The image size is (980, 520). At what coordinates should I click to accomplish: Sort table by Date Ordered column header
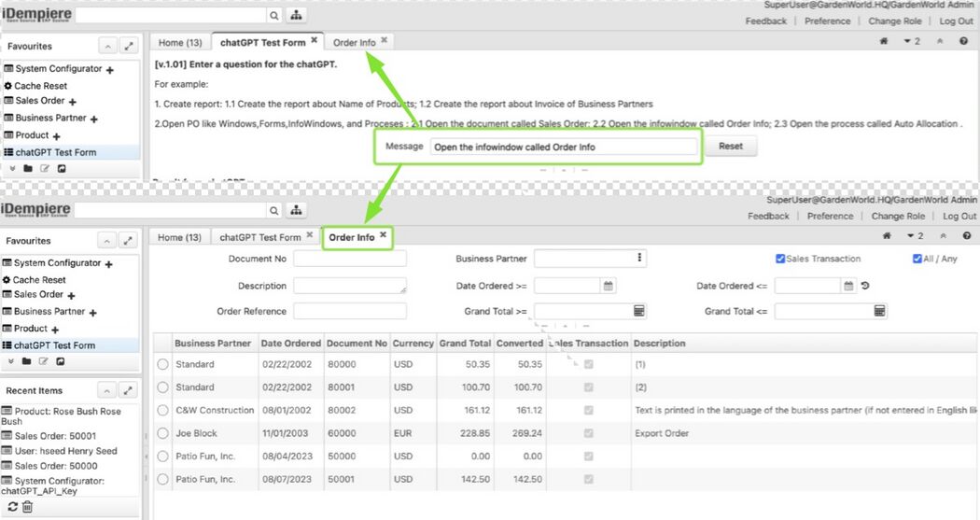[x=290, y=344]
